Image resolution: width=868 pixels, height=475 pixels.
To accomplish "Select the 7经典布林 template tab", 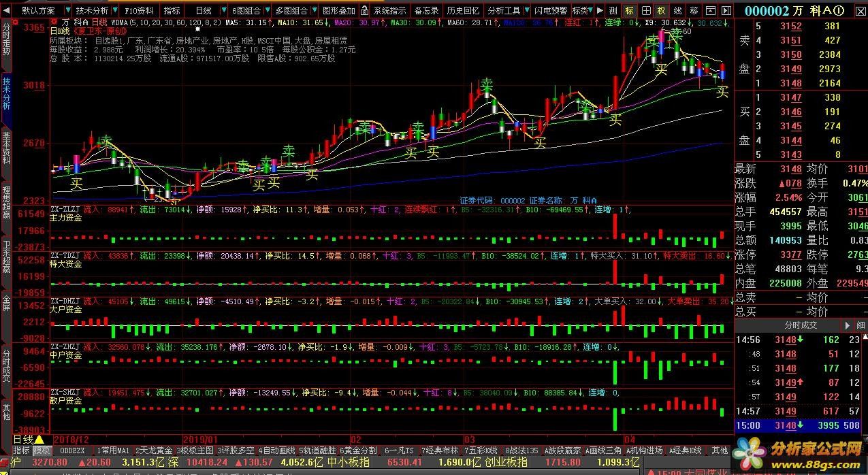I will tap(440, 451).
